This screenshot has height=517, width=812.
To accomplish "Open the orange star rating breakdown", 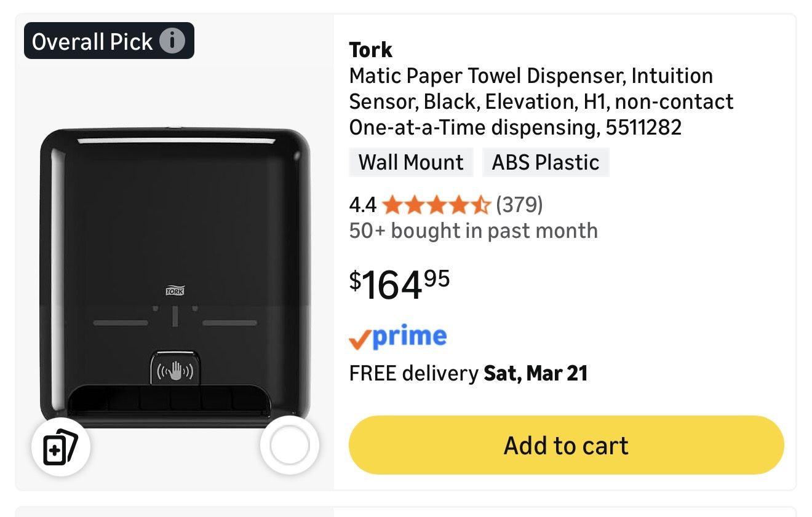I will click(x=436, y=205).
